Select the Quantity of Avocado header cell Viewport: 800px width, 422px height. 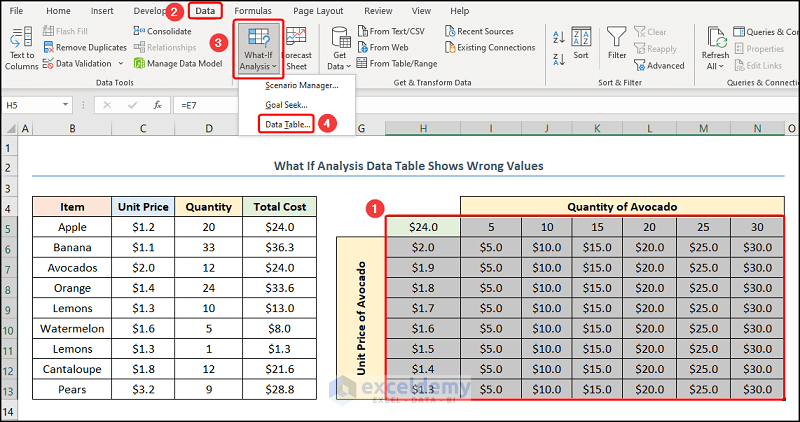pyautogui.click(x=622, y=206)
